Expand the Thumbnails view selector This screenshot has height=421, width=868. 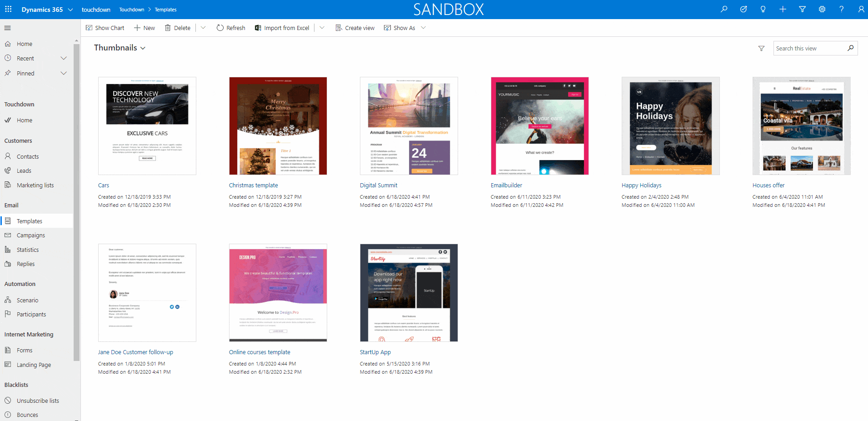120,48
